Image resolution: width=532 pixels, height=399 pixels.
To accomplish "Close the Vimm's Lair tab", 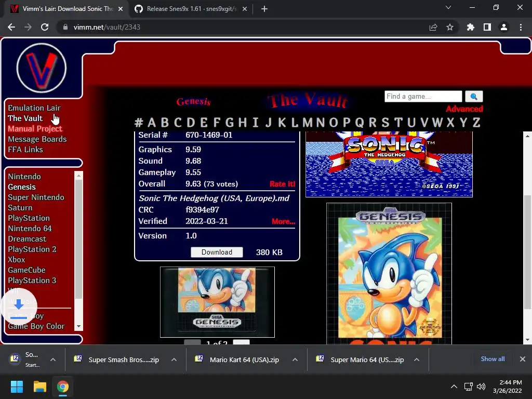I will coord(121,9).
